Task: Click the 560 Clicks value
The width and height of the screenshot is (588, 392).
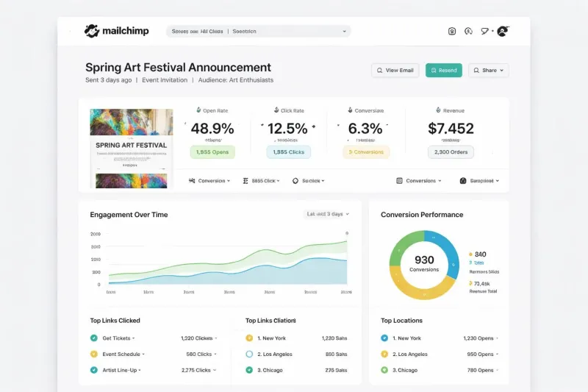Action: [198, 354]
